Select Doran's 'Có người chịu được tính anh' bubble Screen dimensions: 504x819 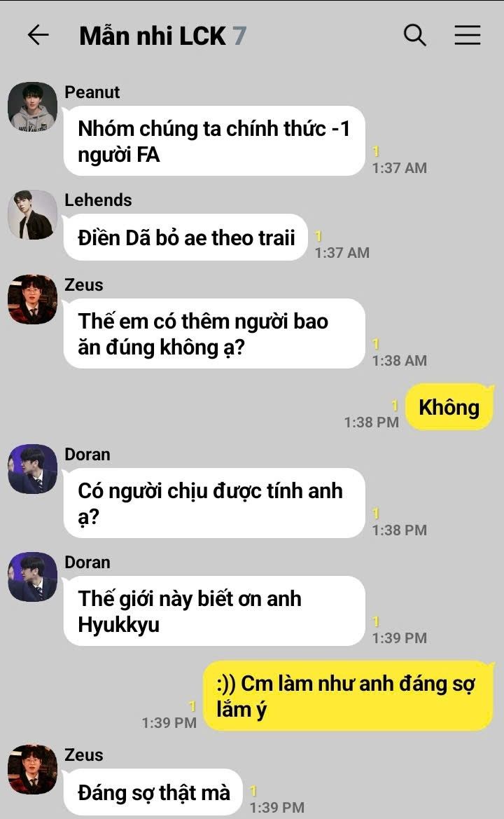pyautogui.click(x=214, y=503)
